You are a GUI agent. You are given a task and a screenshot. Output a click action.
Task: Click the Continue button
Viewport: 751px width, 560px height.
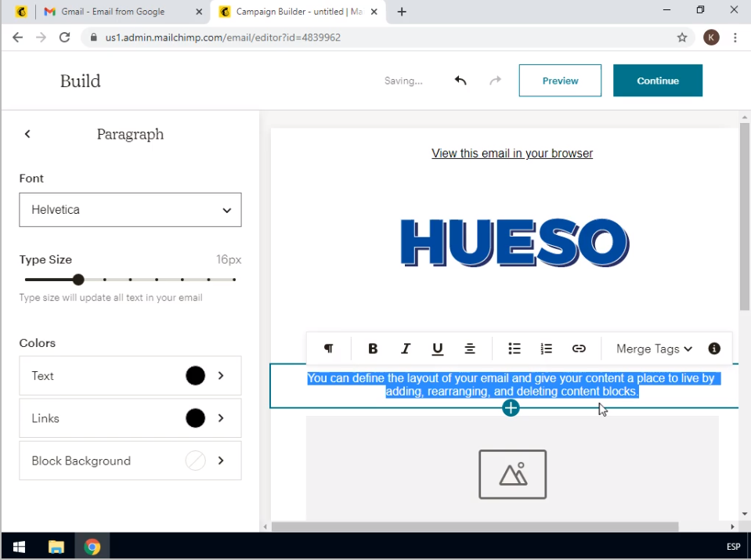point(658,81)
